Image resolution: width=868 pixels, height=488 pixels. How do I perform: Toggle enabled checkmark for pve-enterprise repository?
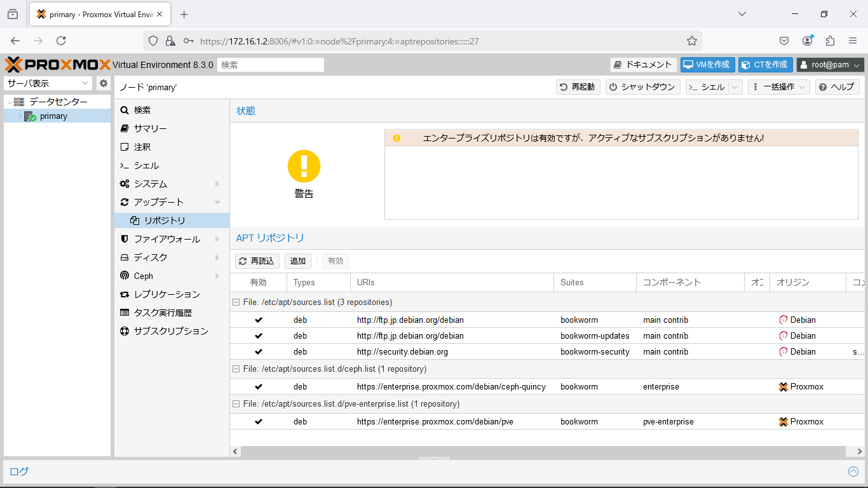click(x=259, y=421)
